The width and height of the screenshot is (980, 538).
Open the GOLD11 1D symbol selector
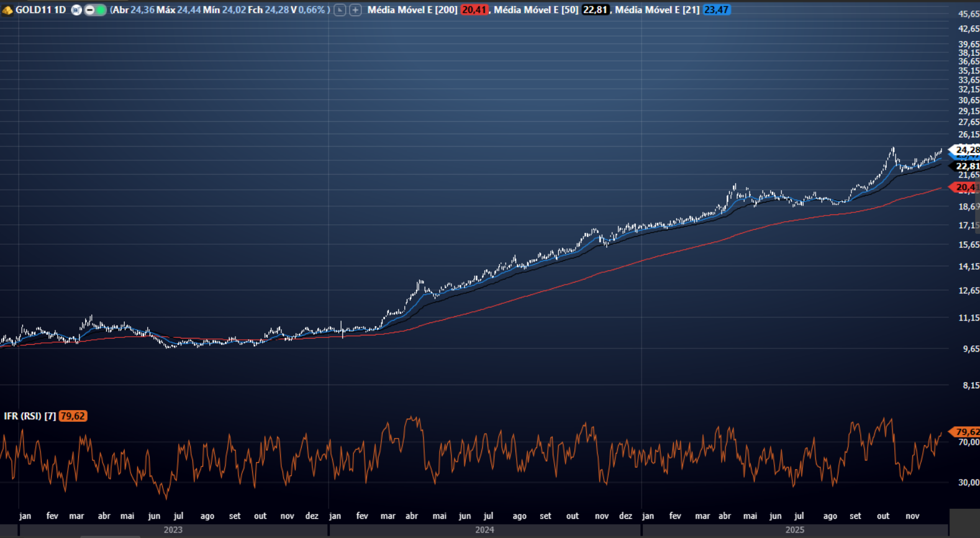point(40,10)
